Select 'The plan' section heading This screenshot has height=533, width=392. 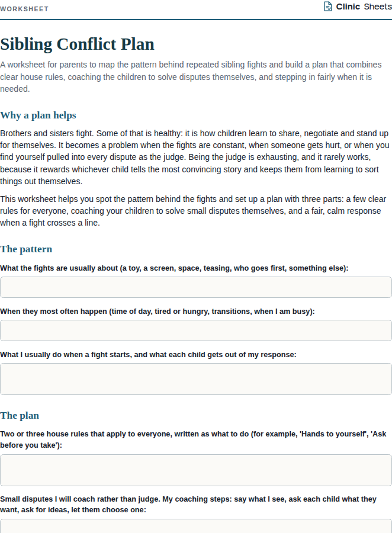(20, 415)
